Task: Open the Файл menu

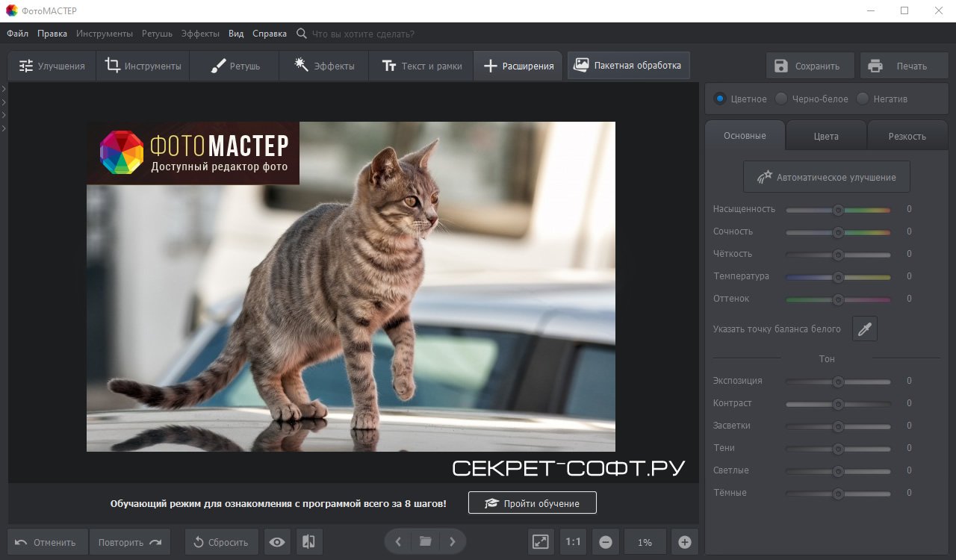Action: coord(18,34)
